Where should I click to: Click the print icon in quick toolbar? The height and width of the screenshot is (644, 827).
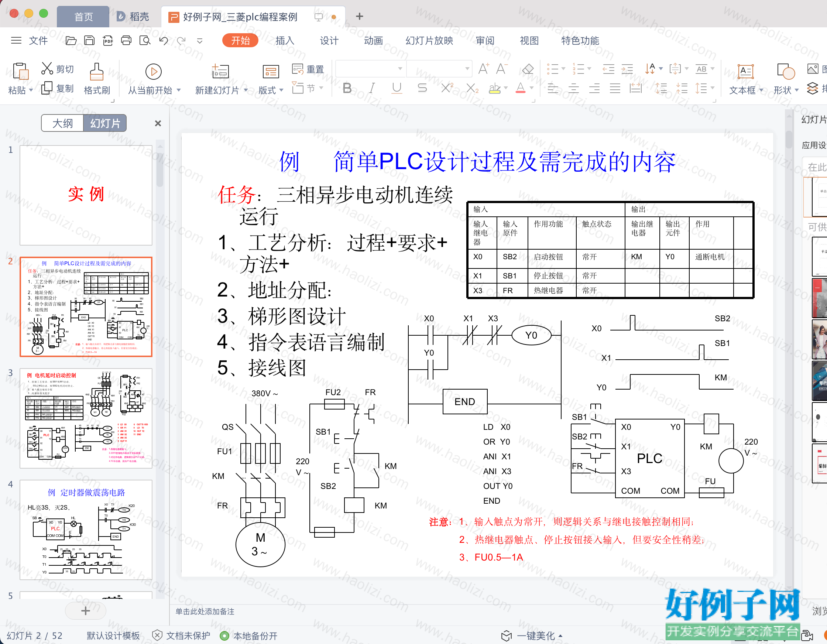tap(126, 41)
